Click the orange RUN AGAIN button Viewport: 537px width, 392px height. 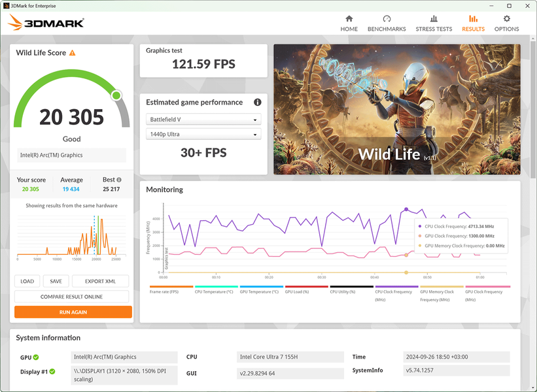point(73,312)
